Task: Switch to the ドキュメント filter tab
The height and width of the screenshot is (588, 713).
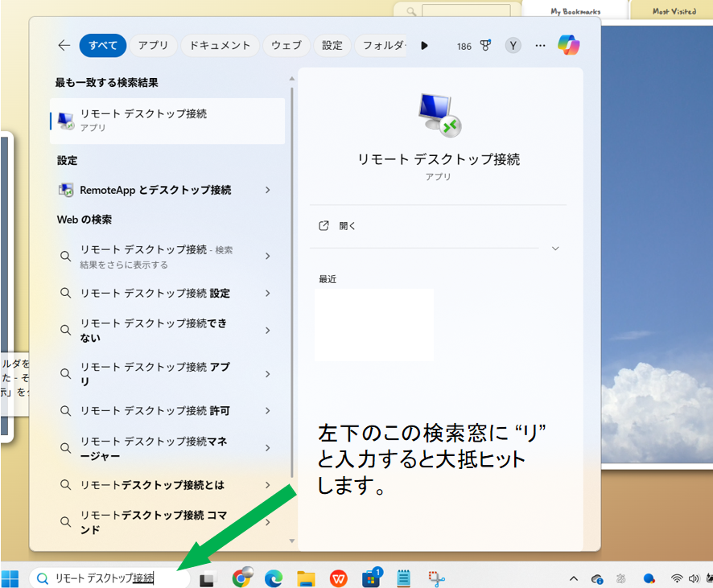Action: coord(220,46)
